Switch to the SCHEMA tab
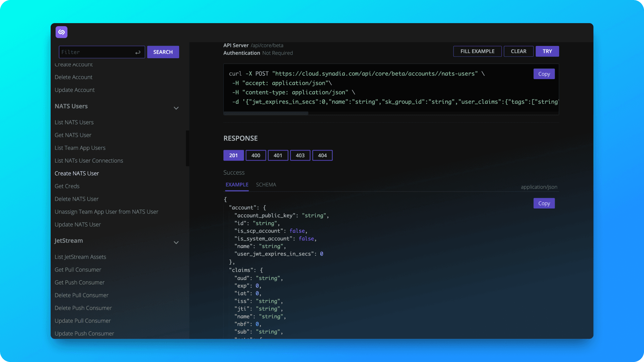644x362 pixels. (x=266, y=185)
